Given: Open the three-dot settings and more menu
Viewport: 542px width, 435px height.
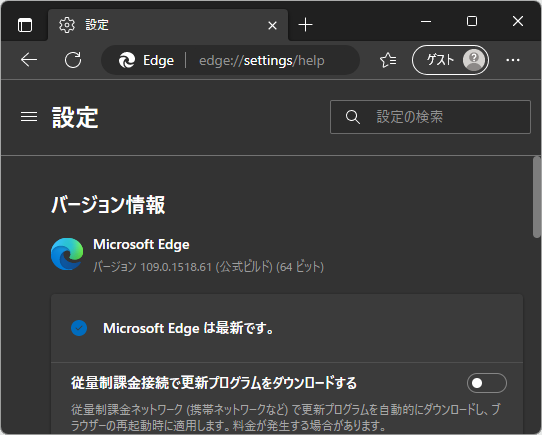Looking at the screenshot, I should pyautogui.click(x=513, y=60).
